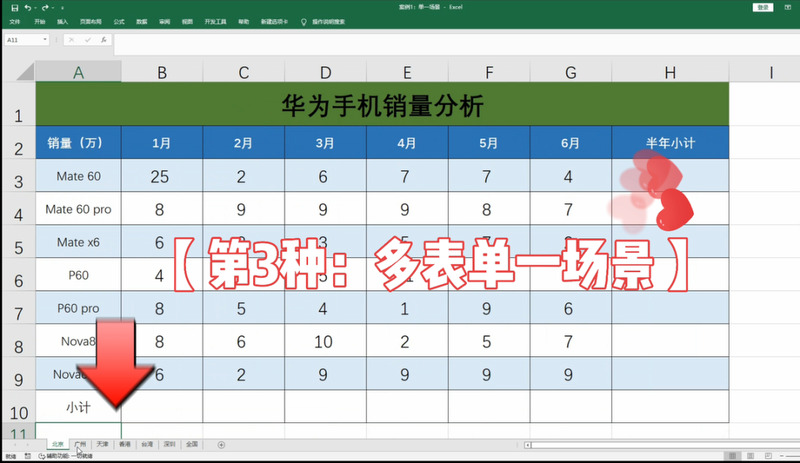Screen dimensions: 800x463
Task: Click the Nova8 March value 10
Action: pos(325,341)
